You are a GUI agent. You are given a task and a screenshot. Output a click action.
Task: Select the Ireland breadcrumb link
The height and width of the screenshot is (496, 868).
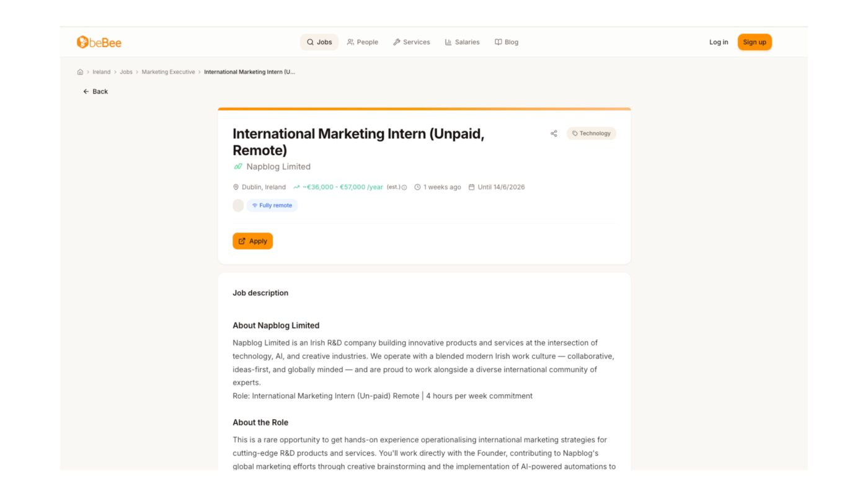coord(102,72)
